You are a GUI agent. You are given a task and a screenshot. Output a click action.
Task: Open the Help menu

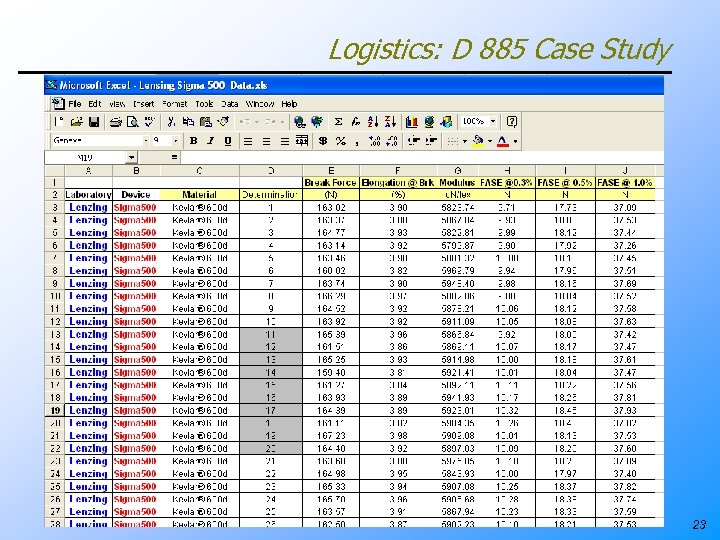coord(289,104)
